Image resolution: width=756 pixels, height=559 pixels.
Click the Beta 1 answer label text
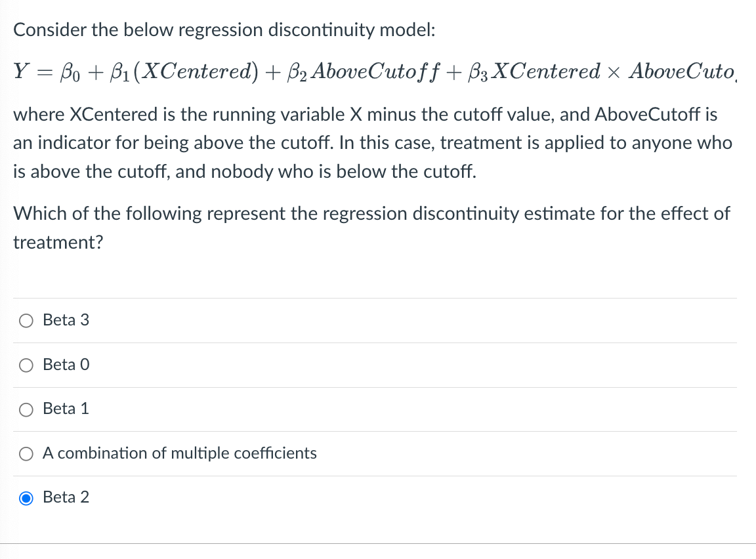pos(66,409)
